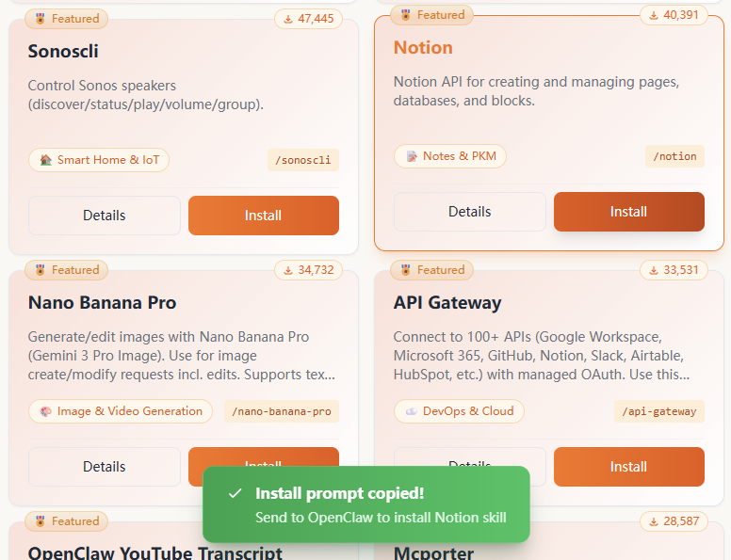Click the medal icon on API Gateway's Featured badge
The width and height of the screenshot is (731, 560).
tap(406, 270)
